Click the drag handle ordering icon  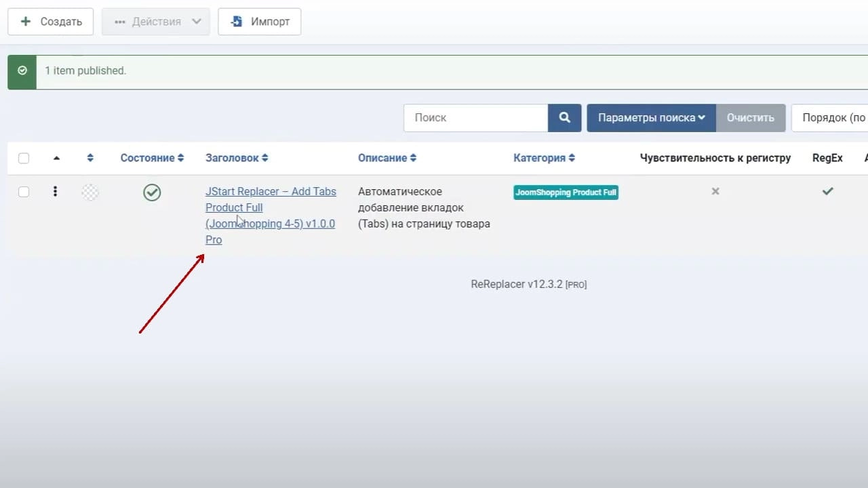point(90,192)
